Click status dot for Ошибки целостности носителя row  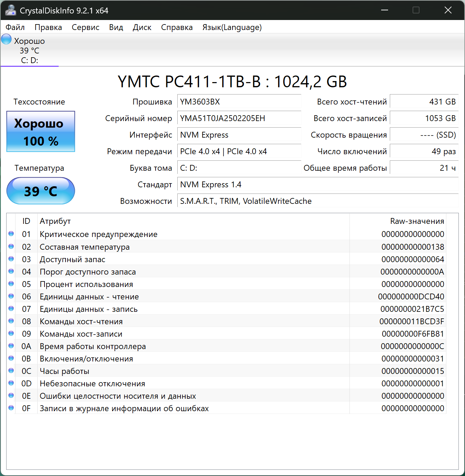11,396
